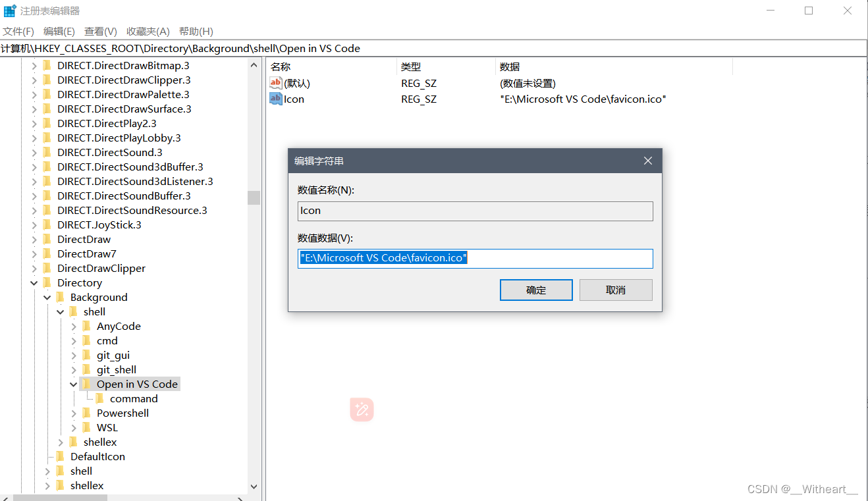Click the folder icon of git_shell key
The width and height of the screenshot is (868, 501).
click(x=86, y=369)
